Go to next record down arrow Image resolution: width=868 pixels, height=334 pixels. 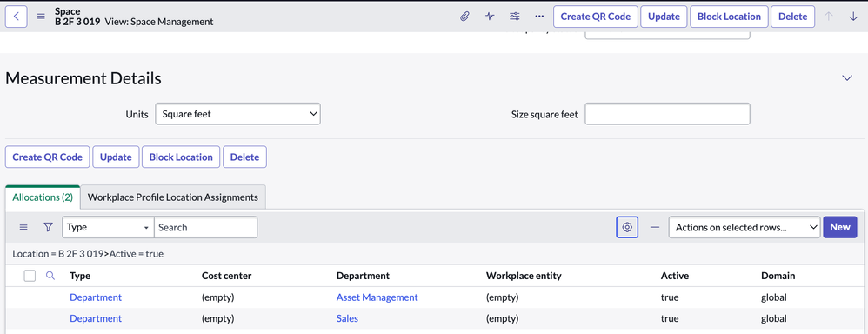click(x=853, y=16)
